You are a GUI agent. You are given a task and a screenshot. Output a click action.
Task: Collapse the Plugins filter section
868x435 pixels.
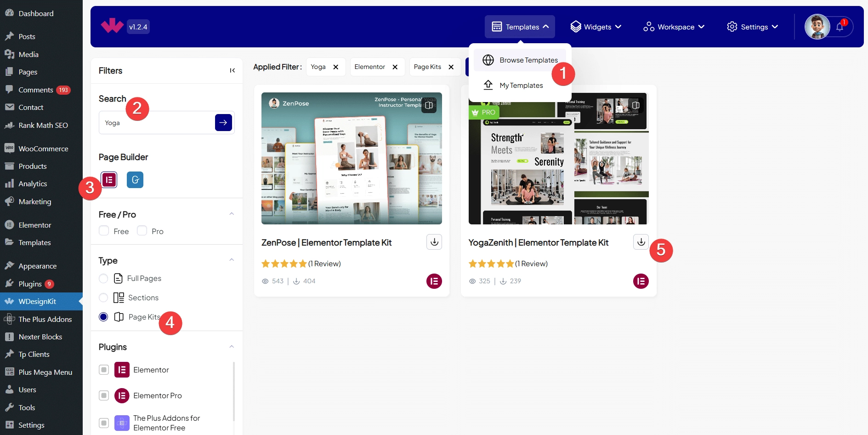(x=232, y=347)
